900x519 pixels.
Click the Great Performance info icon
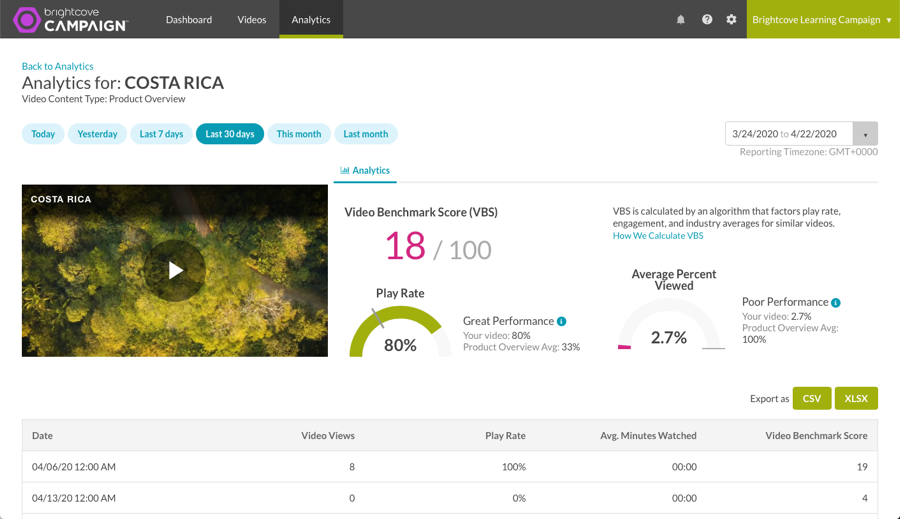click(561, 322)
